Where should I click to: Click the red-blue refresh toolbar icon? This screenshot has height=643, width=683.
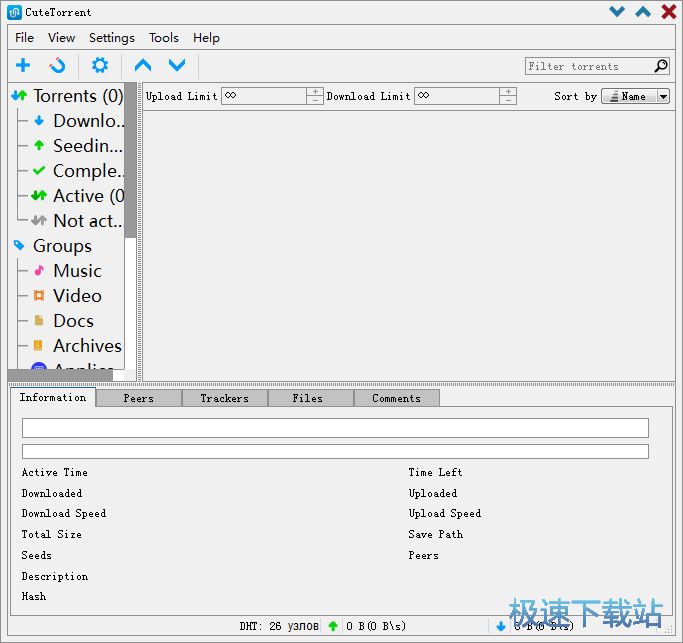58,66
